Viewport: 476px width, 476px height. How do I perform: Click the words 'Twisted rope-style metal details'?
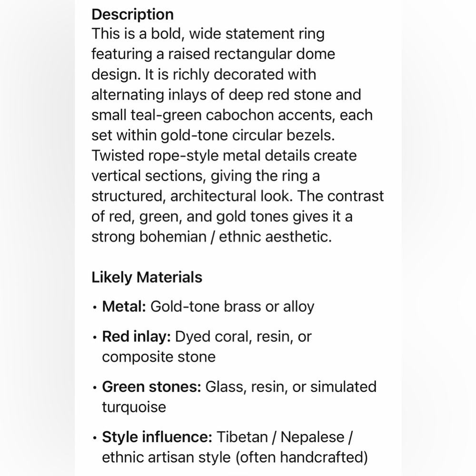click(201, 156)
